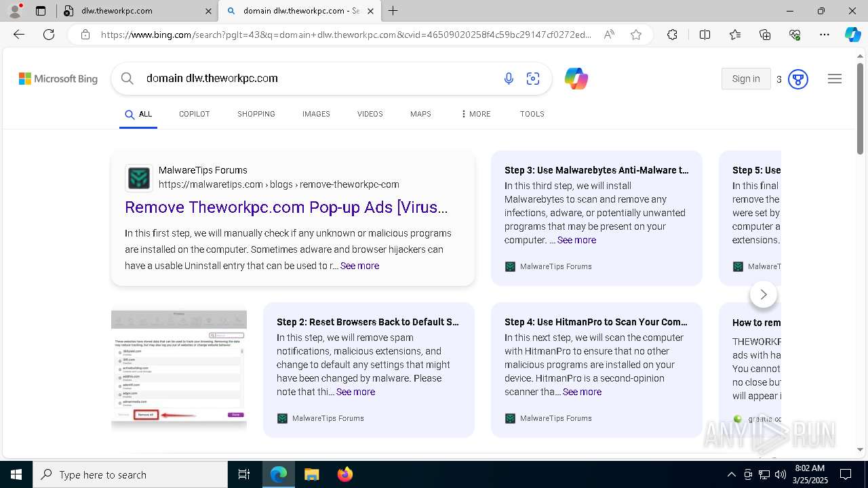The width and height of the screenshot is (868, 488).
Task: Edit the Bing search query box
Action: tap(319, 79)
